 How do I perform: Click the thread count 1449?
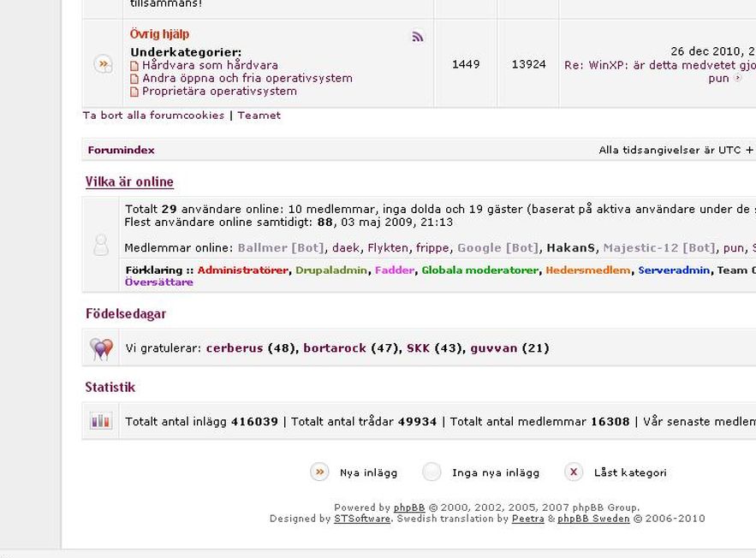[466, 64]
